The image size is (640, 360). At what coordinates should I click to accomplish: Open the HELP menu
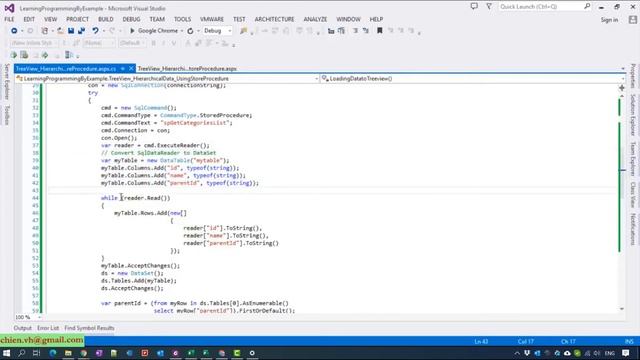point(376,19)
